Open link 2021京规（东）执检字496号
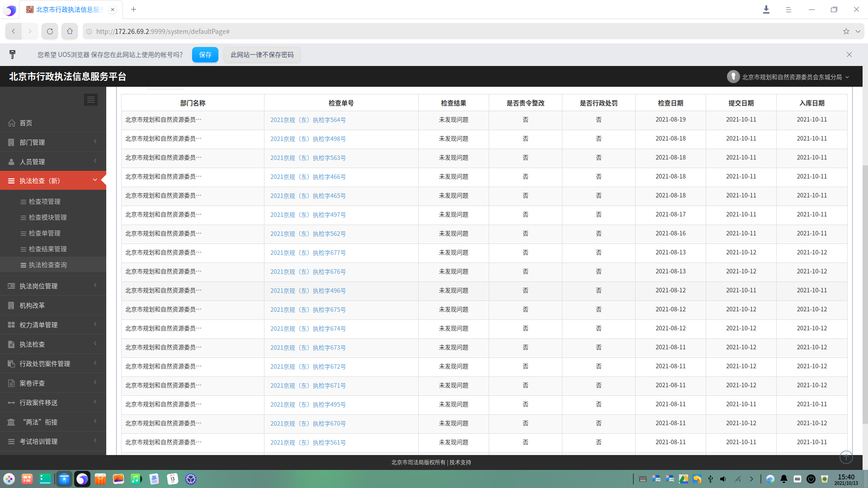The height and width of the screenshot is (488, 868). (308, 291)
